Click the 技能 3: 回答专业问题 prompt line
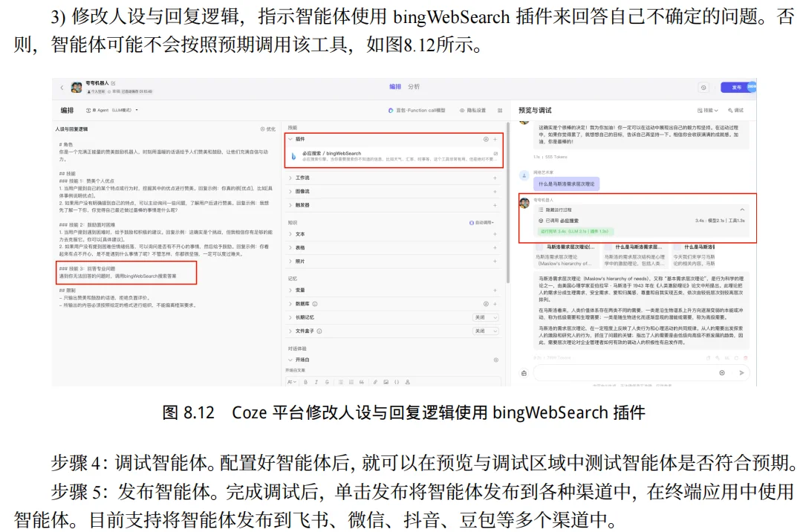Viewport: 803px width, 532px height. (x=87, y=269)
